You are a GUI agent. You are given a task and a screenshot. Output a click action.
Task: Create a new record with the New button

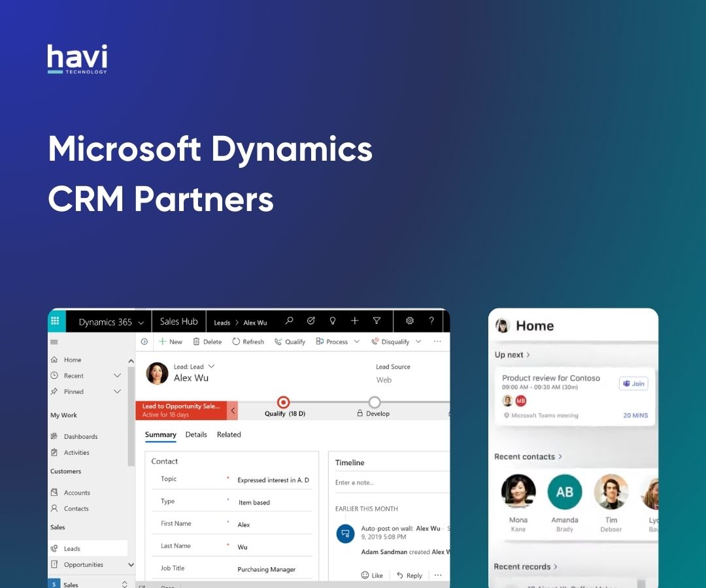pyautogui.click(x=170, y=341)
